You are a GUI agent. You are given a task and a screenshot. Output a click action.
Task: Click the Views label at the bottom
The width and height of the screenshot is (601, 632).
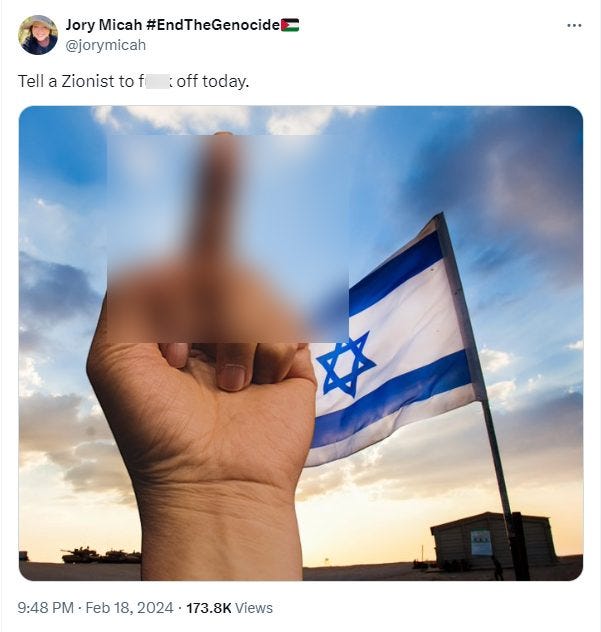coord(254,608)
